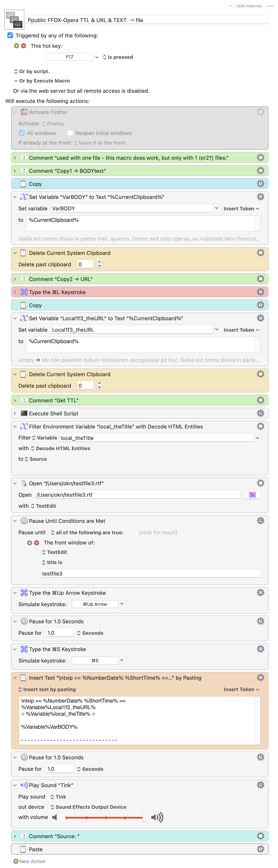Open gear menu for Execute Shell Script action

pyautogui.click(x=260, y=413)
